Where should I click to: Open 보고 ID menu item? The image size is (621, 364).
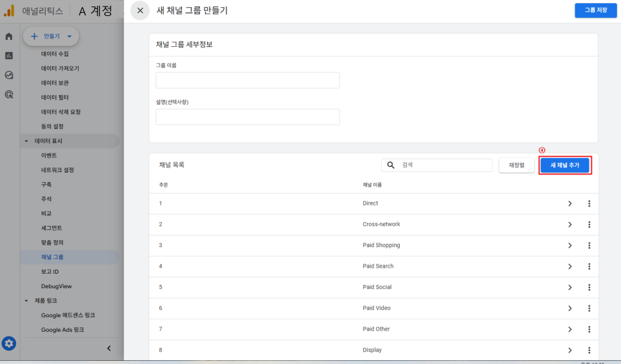(50, 272)
